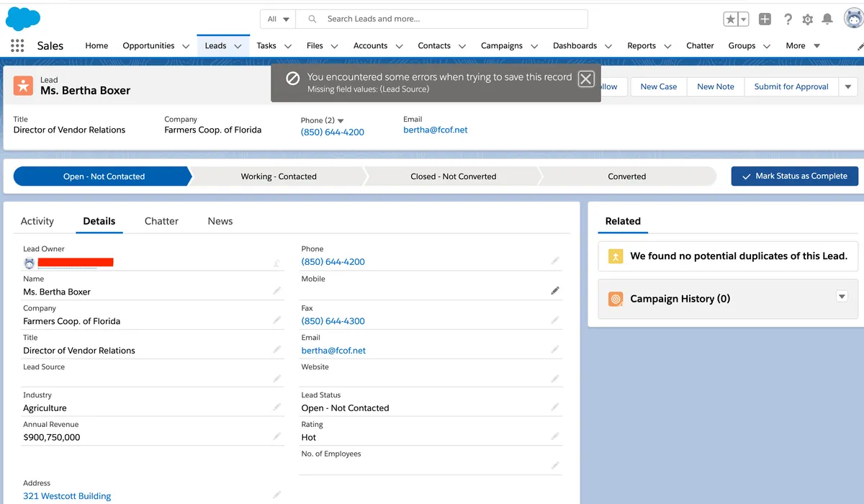
Task: Select the Working - Contacted stage
Action: [279, 176]
